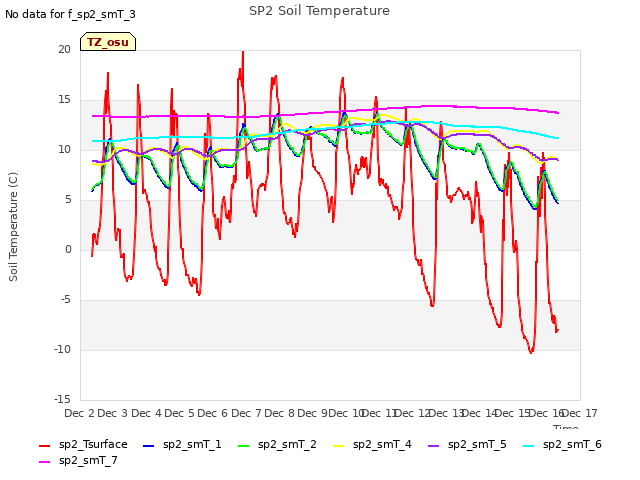Screen dimensions: 640x480
Task: Click the green sp2_smT_2 legend swatch
Action: coord(244,446)
